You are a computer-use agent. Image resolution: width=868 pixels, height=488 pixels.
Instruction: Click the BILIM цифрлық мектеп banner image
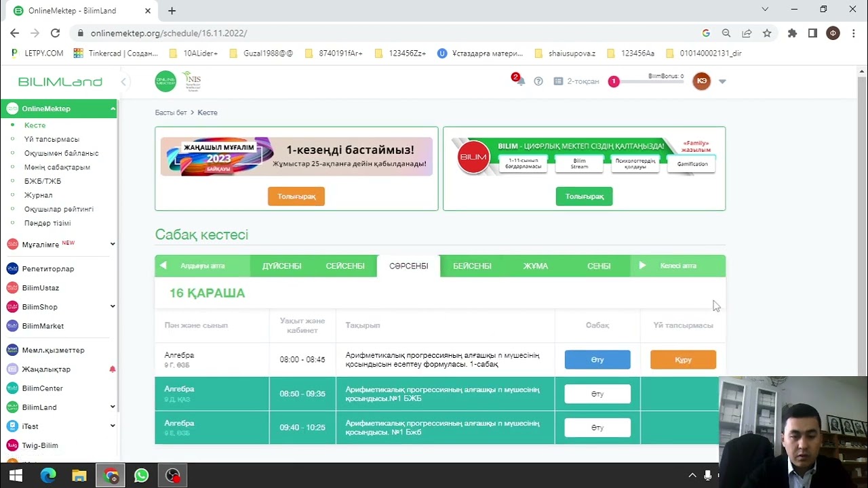tap(585, 157)
